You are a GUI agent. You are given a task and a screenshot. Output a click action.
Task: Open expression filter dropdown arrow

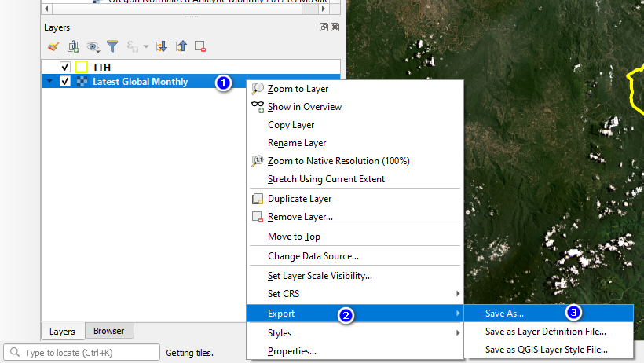pos(146,47)
